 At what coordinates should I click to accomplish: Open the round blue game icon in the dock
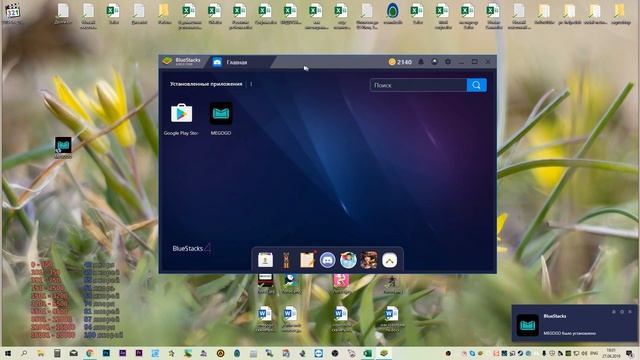coord(348,260)
